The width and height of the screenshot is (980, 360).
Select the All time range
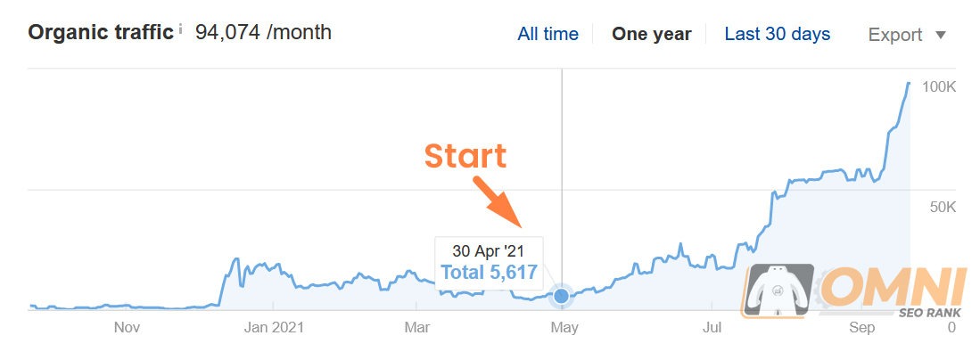pos(548,34)
